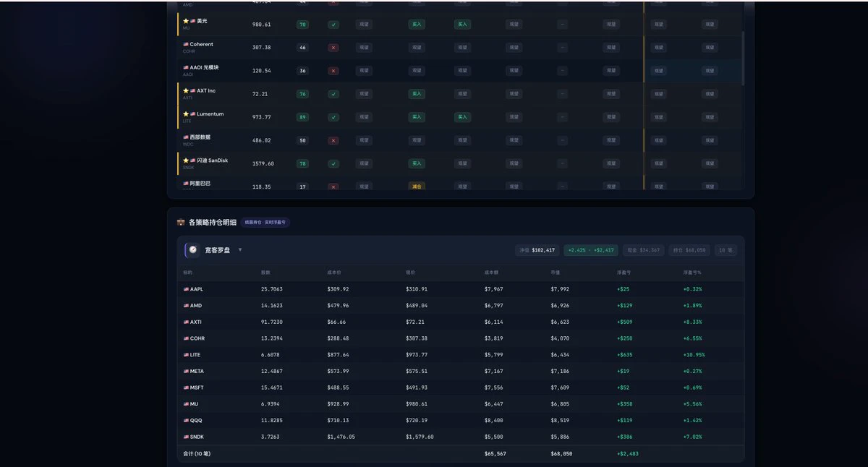Click the MU share count 6.9394
868x467 pixels.
click(271, 404)
